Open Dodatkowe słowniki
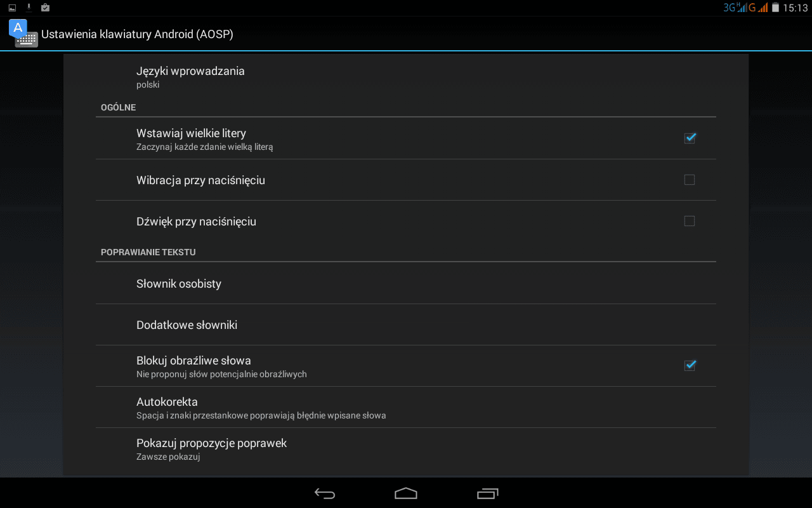The image size is (812, 508). click(406, 325)
